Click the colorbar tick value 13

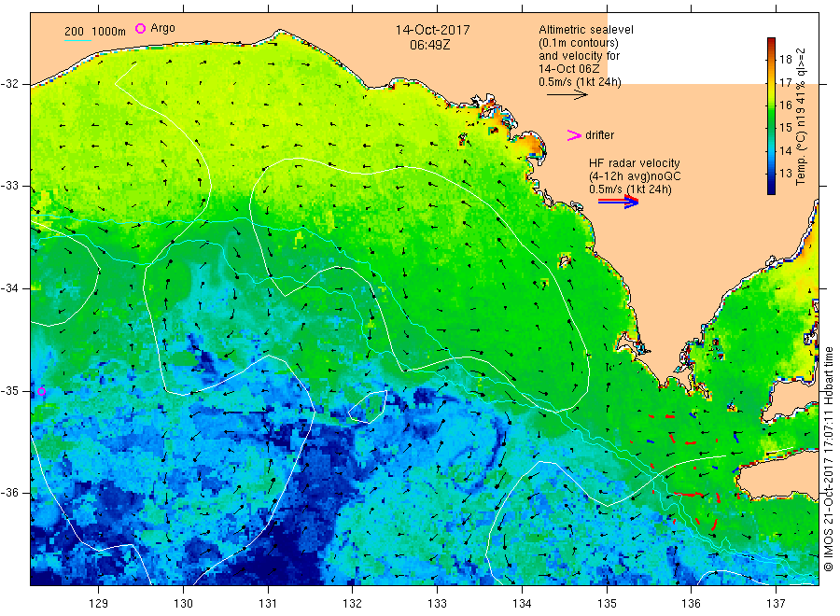(785, 173)
